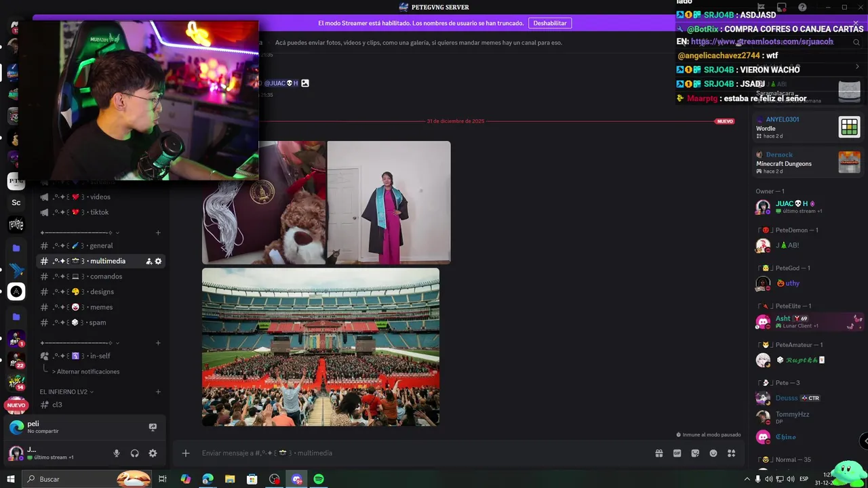Open the graduation gown photo
Image resolution: width=868 pixels, height=488 pixels.
click(389, 202)
